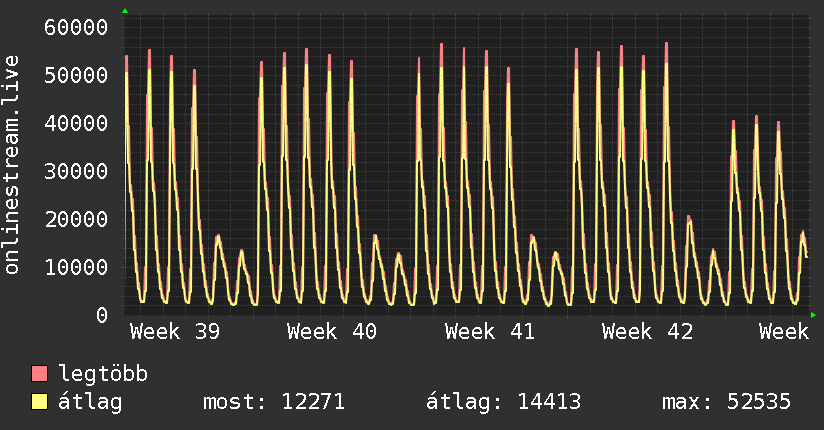Image resolution: width=824 pixels, height=430 pixels.
Task: Click the 0 y-axis label
Action: 102,315
